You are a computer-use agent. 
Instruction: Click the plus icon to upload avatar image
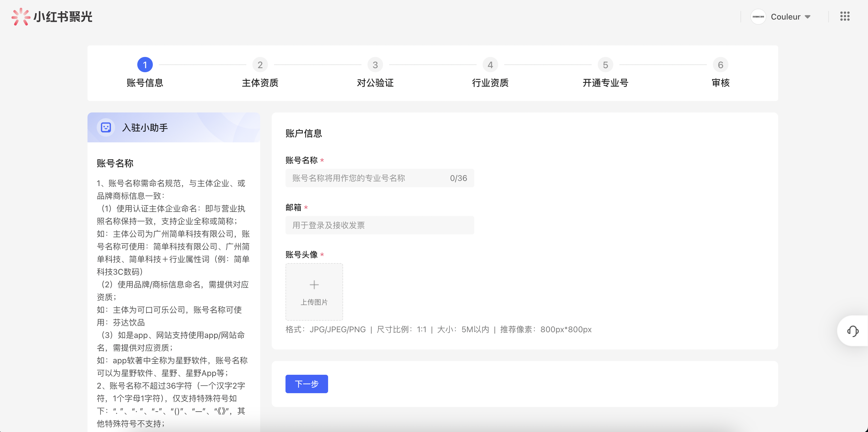[314, 284]
